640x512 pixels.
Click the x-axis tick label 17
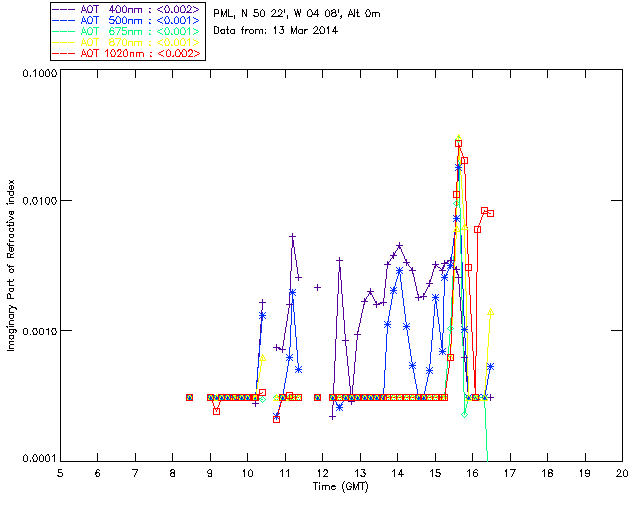tap(510, 473)
